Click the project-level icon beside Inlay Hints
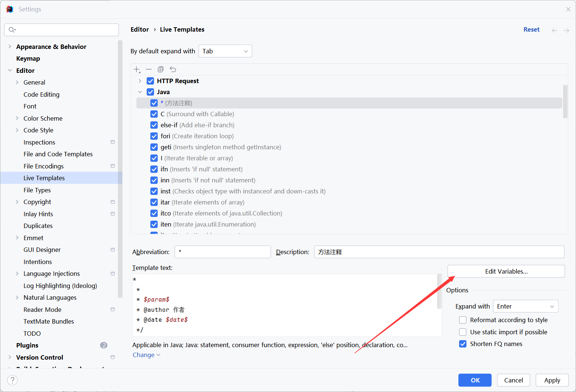 coord(112,214)
